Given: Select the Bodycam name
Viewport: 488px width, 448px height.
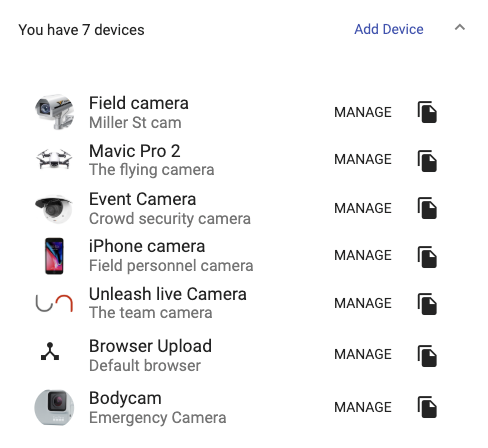Looking at the screenshot, I should pyautogui.click(x=125, y=398).
